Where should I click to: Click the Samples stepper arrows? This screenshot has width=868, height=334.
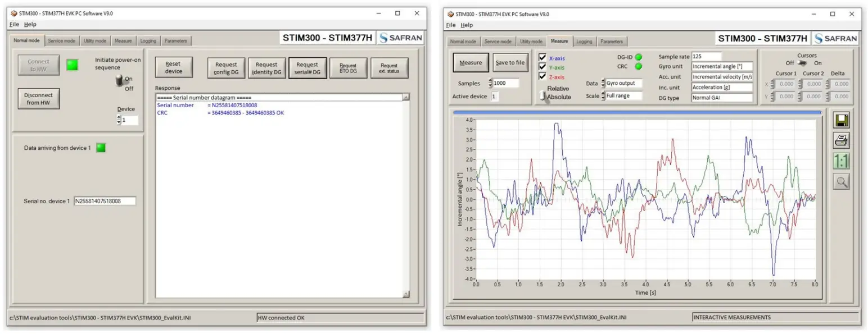(490, 83)
